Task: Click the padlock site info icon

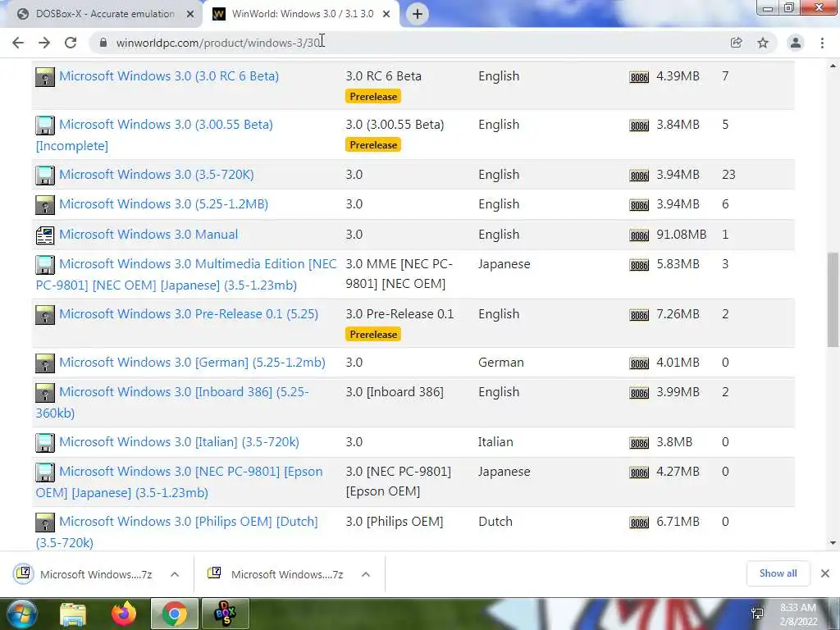Action: [x=103, y=43]
